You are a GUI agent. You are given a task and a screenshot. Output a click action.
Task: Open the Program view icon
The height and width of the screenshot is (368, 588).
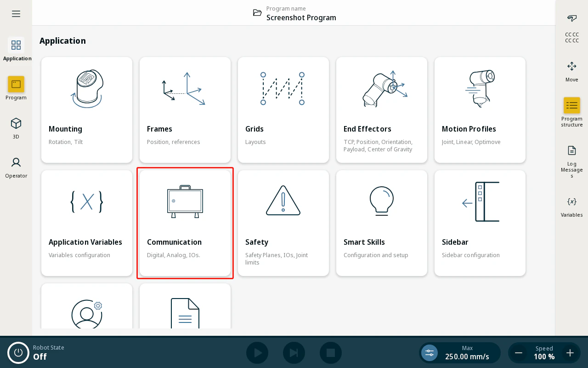click(16, 84)
